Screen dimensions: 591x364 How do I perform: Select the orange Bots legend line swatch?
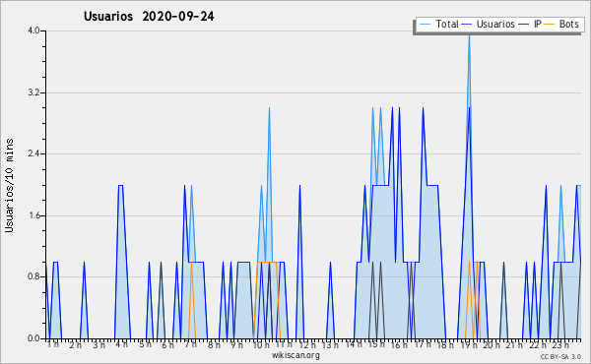coord(550,24)
